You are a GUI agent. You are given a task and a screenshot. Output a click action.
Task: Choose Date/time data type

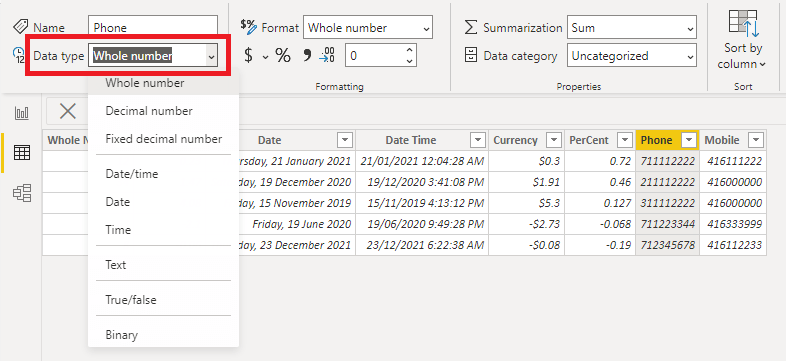pos(163,174)
